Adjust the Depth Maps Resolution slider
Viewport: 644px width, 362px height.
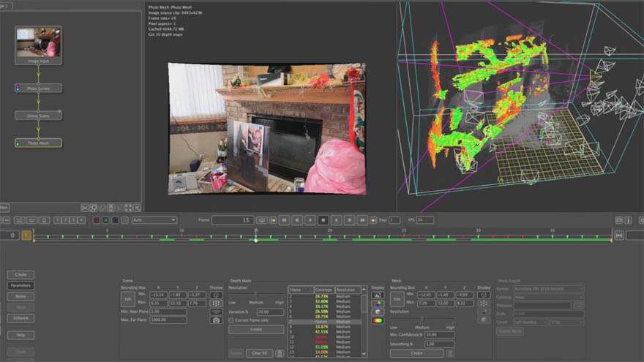[256, 295]
